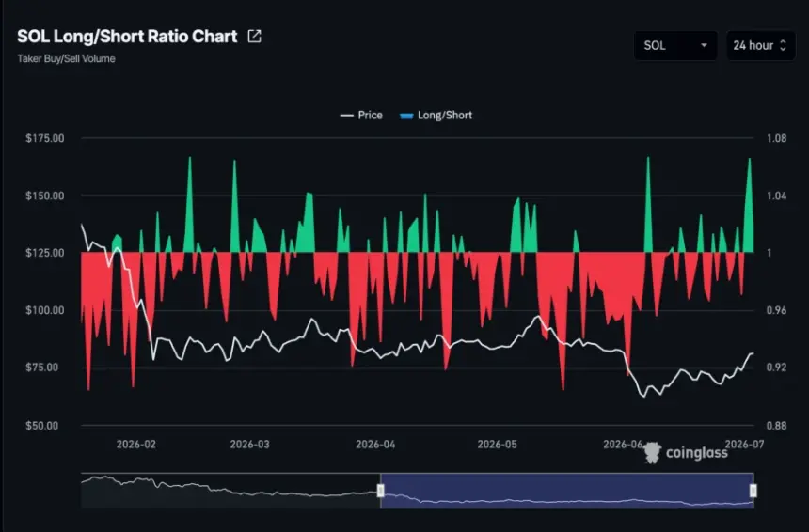
Task: Click the 2026-07 date label
Action: pyautogui.click(x=744, y=445)
